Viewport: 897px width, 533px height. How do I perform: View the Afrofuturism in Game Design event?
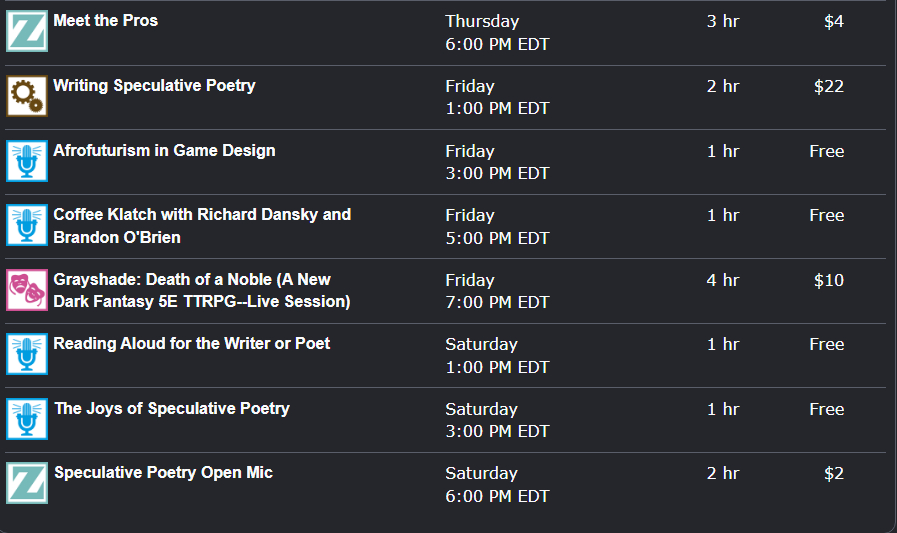pyautogui.click(x=164, y=151)
